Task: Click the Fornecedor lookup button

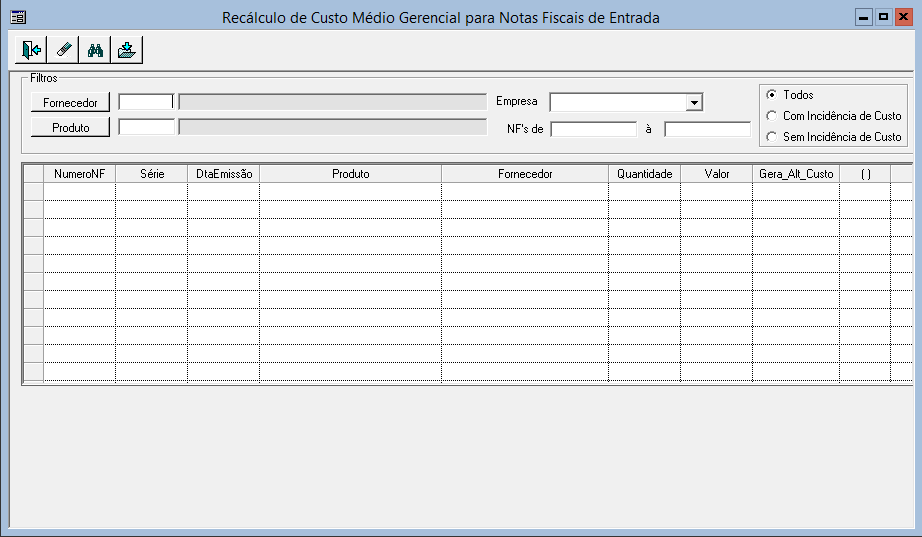Action: [71, 102]
